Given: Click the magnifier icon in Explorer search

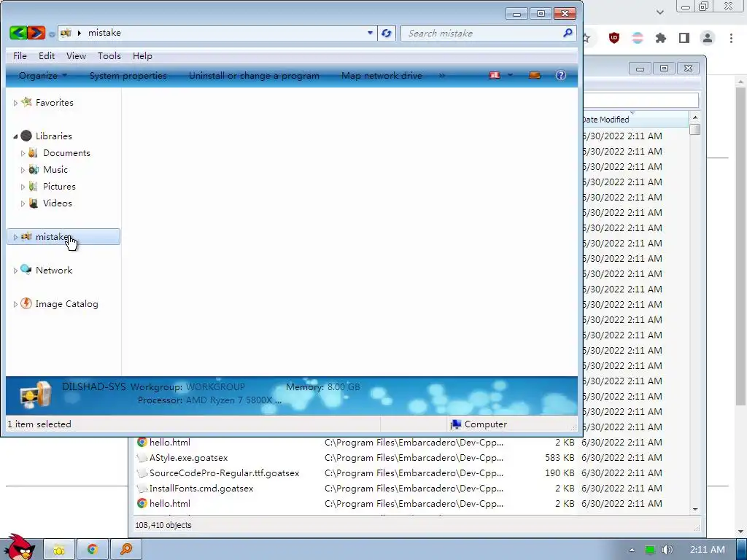Looking at the screenshot, I should tap(568, 33).
